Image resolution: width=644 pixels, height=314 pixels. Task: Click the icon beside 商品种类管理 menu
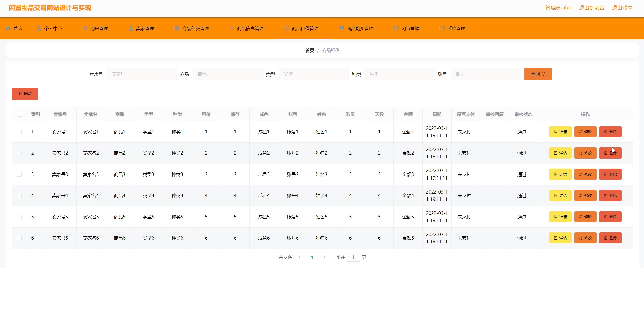coord(177,28)
